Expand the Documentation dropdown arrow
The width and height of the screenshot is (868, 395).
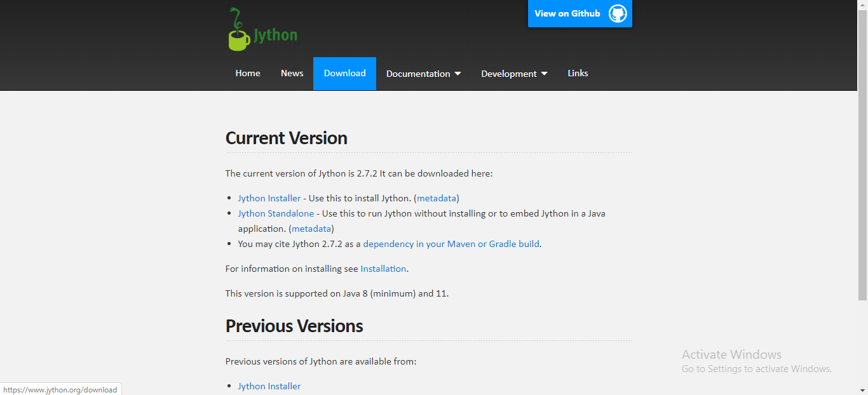tap(458, 74)
